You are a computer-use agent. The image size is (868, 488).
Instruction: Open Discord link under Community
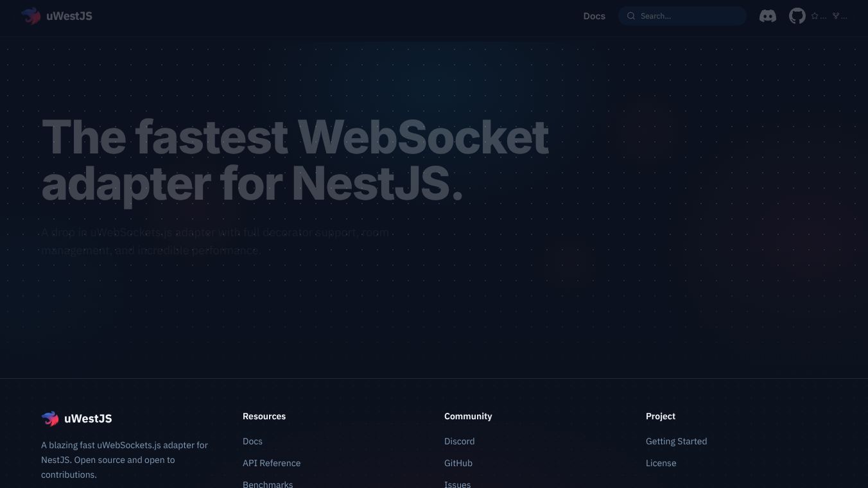coord(460,441)
